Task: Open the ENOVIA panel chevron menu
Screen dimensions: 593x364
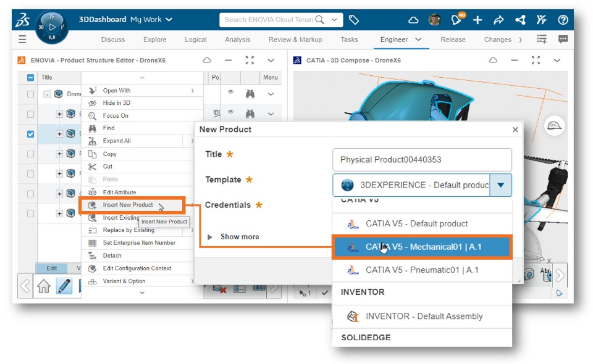Action: 271,60
